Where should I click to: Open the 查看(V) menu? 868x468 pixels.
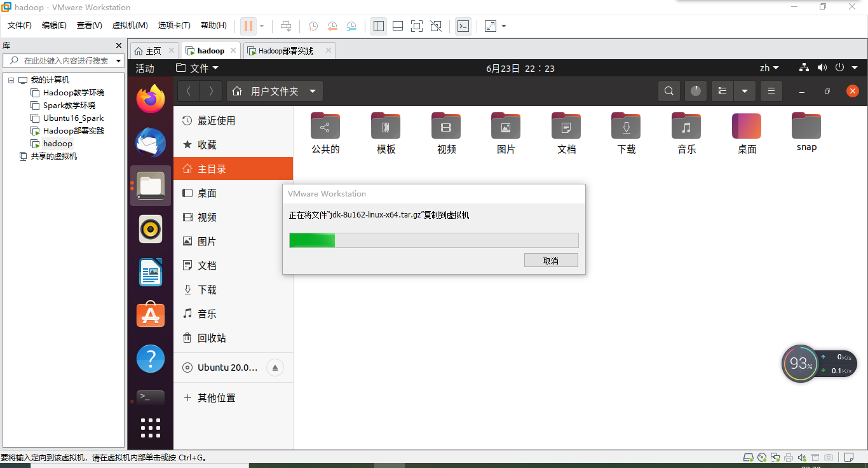(x=89, y=25)
